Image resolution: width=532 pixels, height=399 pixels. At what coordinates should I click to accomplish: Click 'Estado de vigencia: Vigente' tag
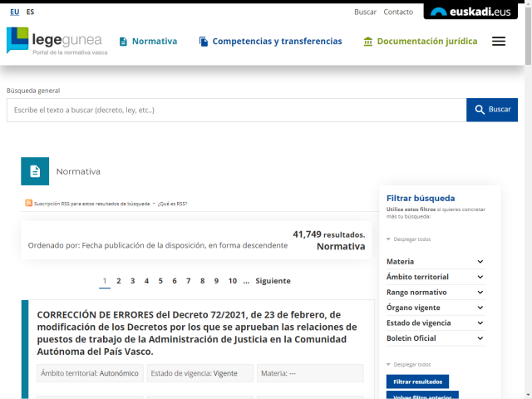click(x=199, y=373)
